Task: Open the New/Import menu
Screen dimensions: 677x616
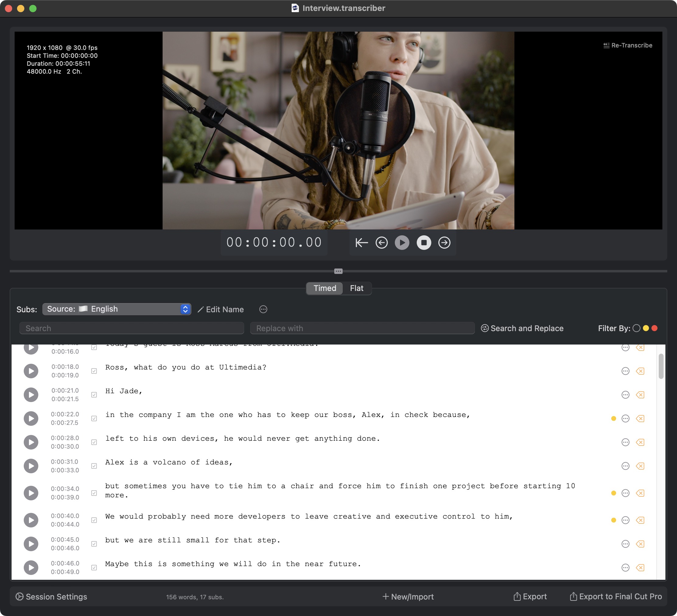Action: [x=408, y=597]
